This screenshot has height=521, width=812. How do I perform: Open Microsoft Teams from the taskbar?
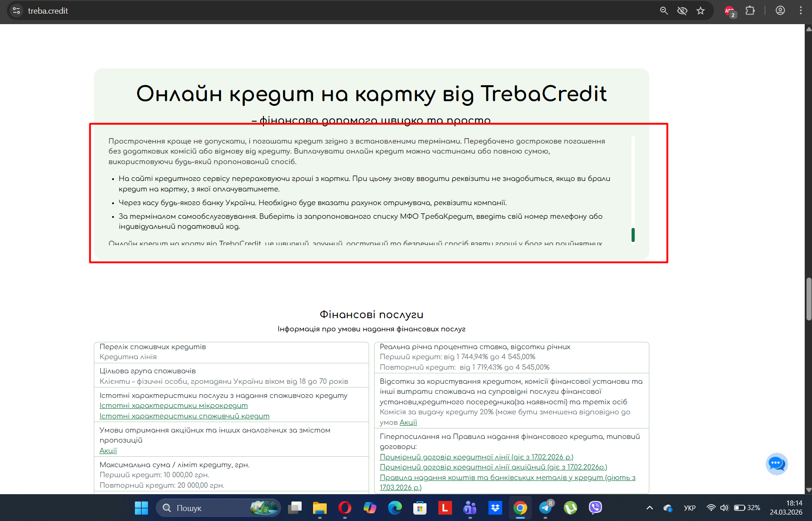coord(470,508)
